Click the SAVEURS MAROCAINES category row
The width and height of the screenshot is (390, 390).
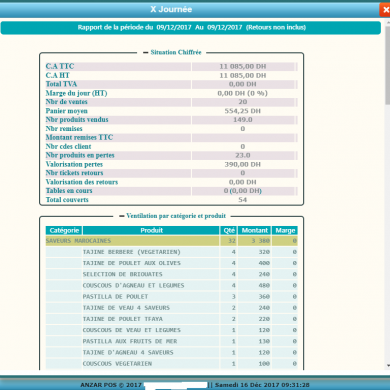(x=172, y=241)
